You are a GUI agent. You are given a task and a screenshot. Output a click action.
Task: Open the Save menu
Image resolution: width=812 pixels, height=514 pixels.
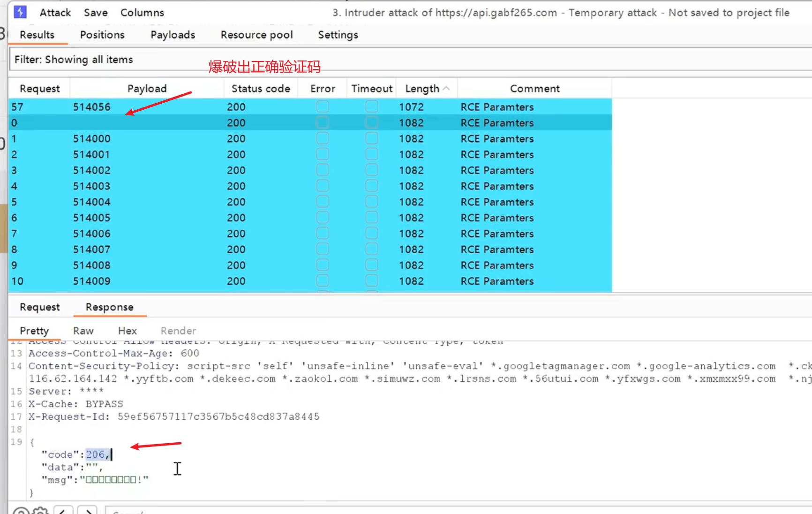click(x=96, y=13)
